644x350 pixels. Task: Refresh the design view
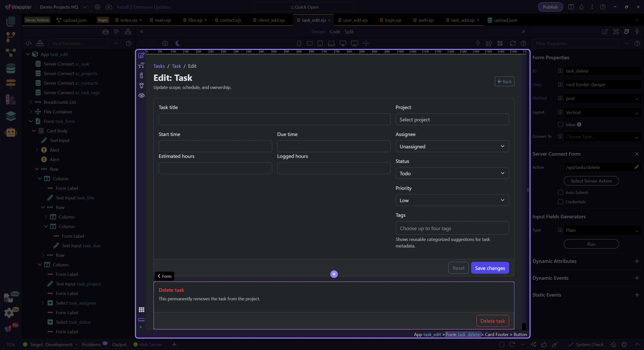point(513,43)
